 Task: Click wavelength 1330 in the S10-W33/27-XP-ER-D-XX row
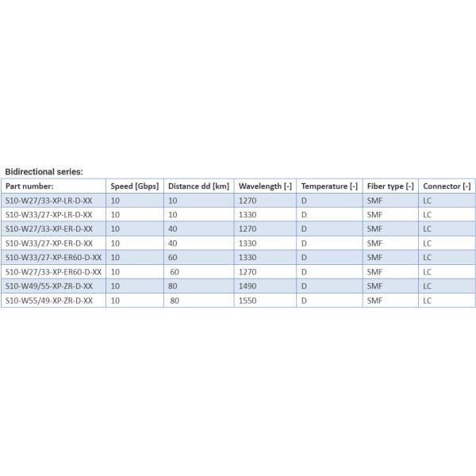[248, 244]
